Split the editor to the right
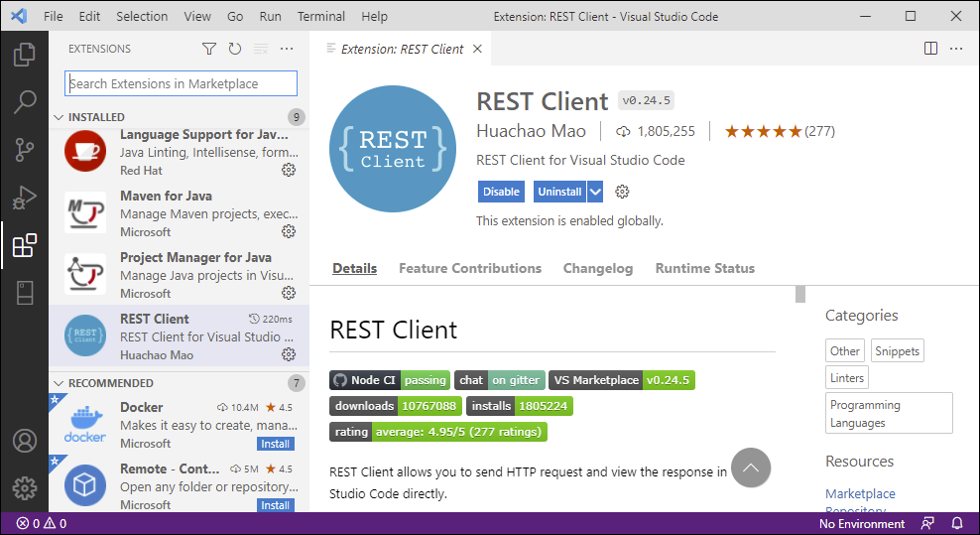This screenshot has height=535, width=980. [x=930, y=49]
